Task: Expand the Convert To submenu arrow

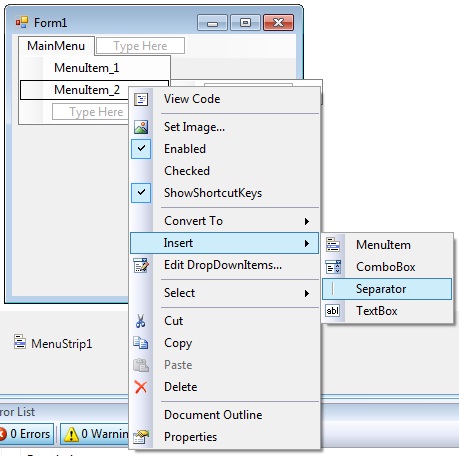Action: pyautogui.click(x=307, y=221)
